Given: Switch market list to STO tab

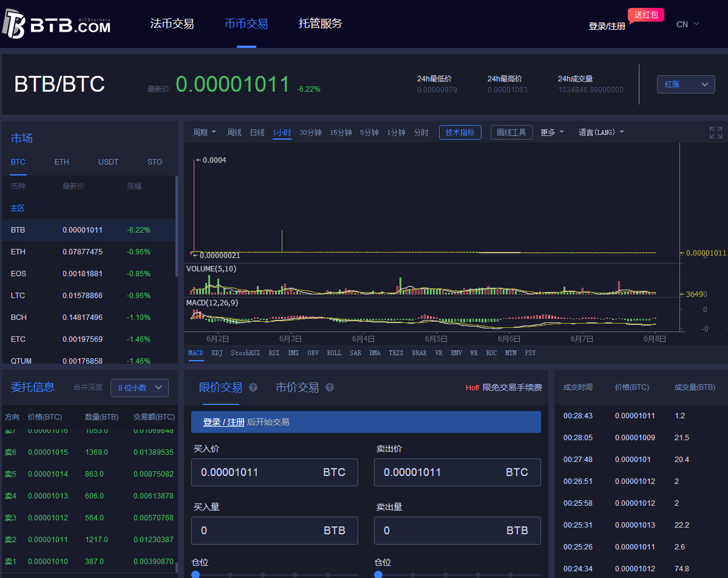Looking at the screenshot, I should tap(155, 162).
